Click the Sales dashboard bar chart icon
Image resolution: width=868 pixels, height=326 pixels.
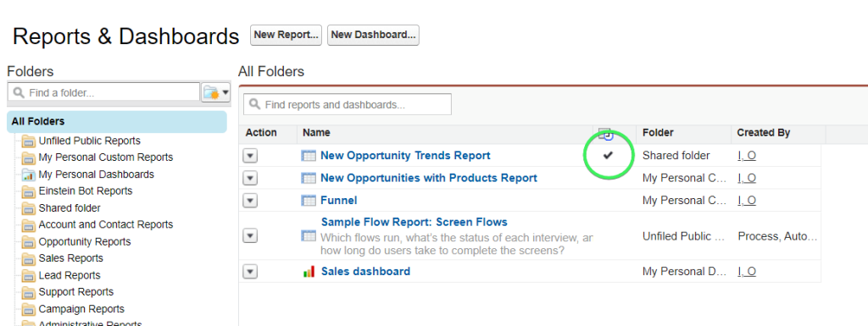(x=309, y=272)
